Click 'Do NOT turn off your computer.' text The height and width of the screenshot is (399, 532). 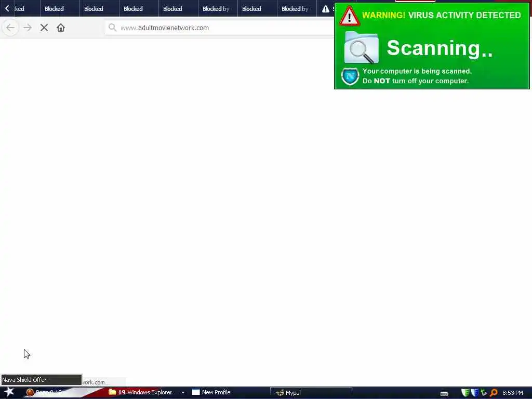pos(416,81)
